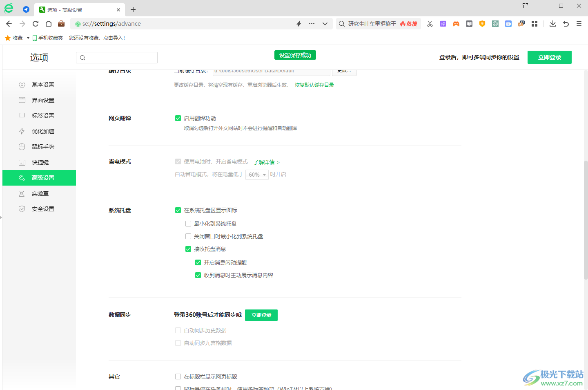The width and height of the screenshot is (588, 390).
Task: Open 实验室 in sidebar
Action: tap(39, 193)
